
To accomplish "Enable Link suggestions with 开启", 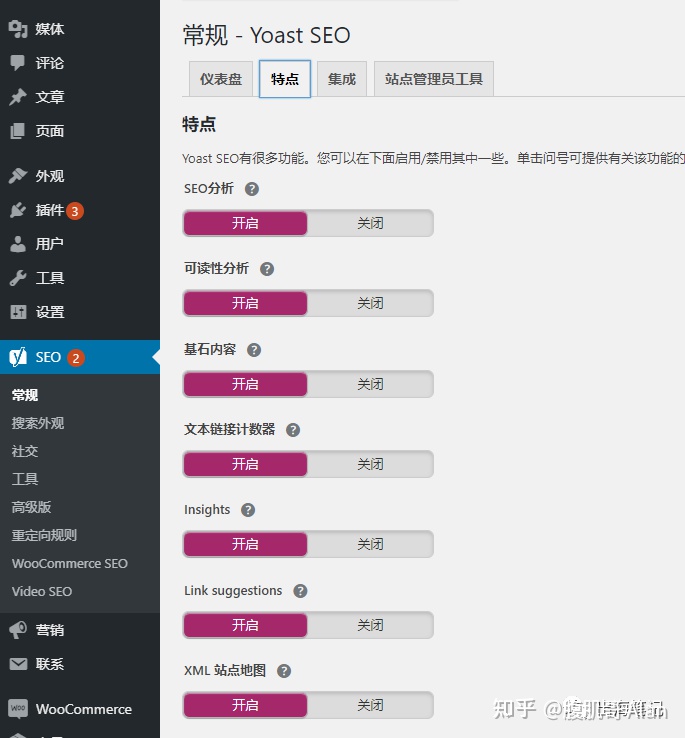I will (245, 625).
